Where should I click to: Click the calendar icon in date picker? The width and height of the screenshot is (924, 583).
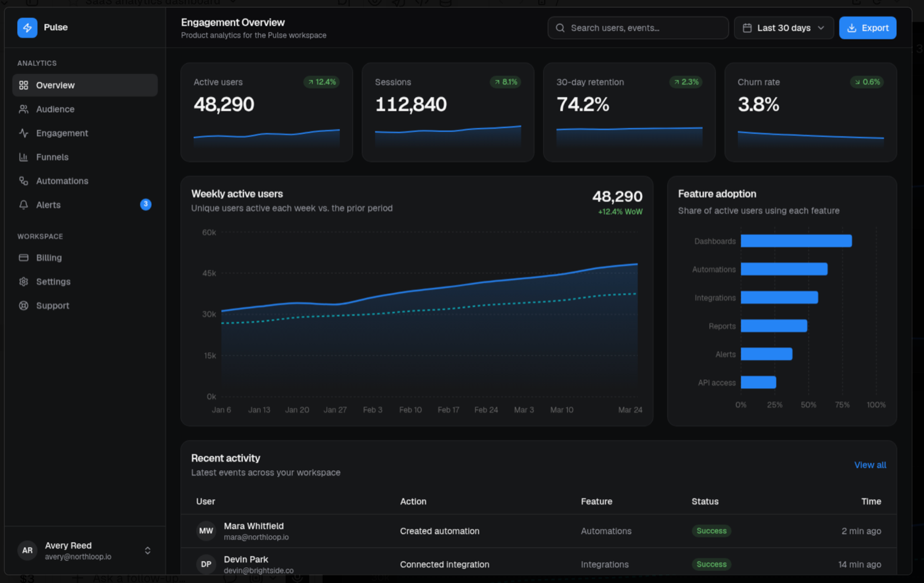point(747,28)
